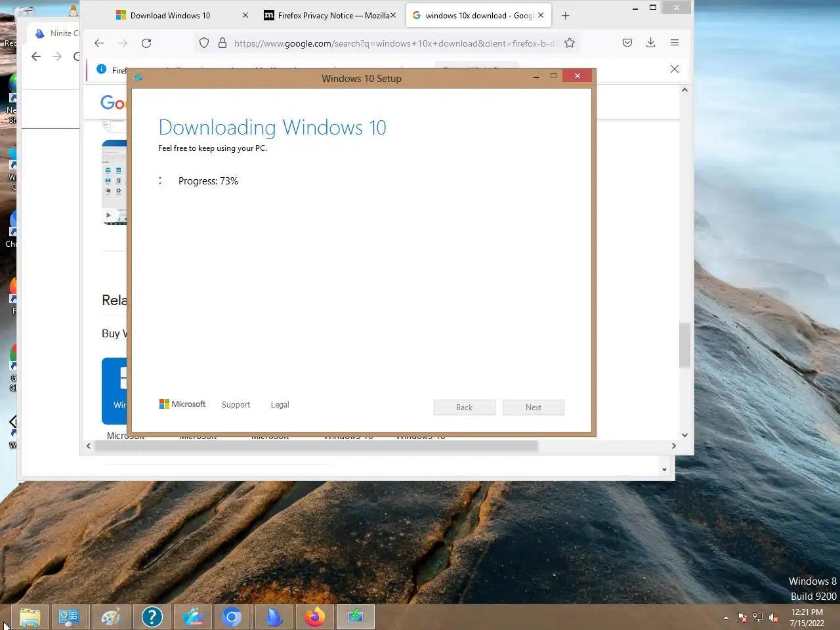Open the padlock site information icon
Screen dimensions: 840x630
coord(222,43)
